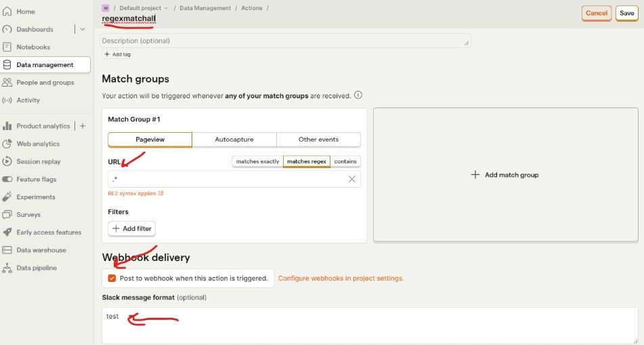This screenshot has width=644, height=345.
Task: Click the Feature flags toggle icon
Action: [x=7, y=179]
